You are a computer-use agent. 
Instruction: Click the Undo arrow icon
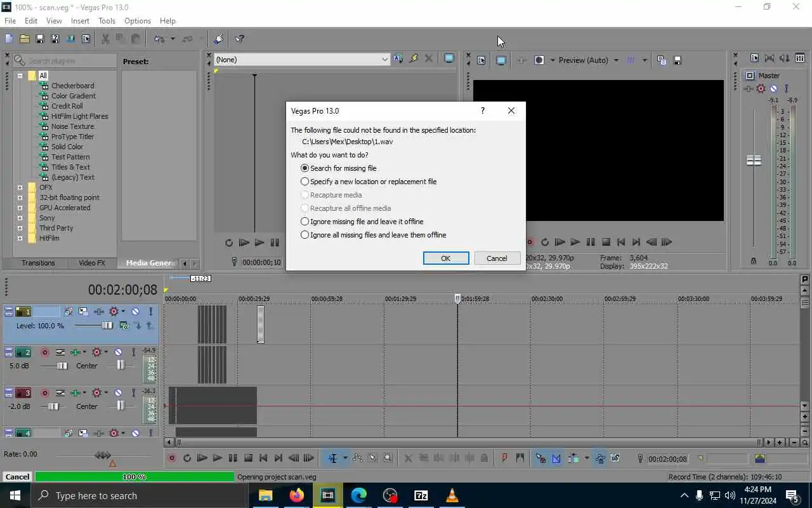click(x=159, y=39)
